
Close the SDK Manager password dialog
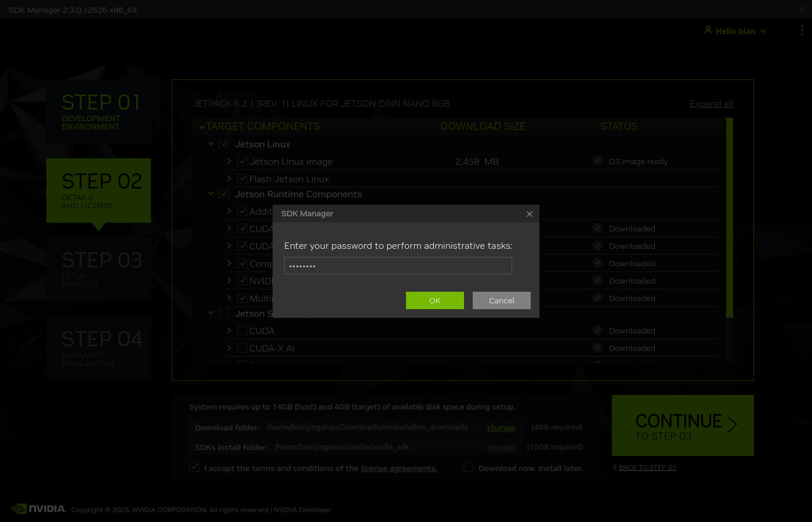530,214
